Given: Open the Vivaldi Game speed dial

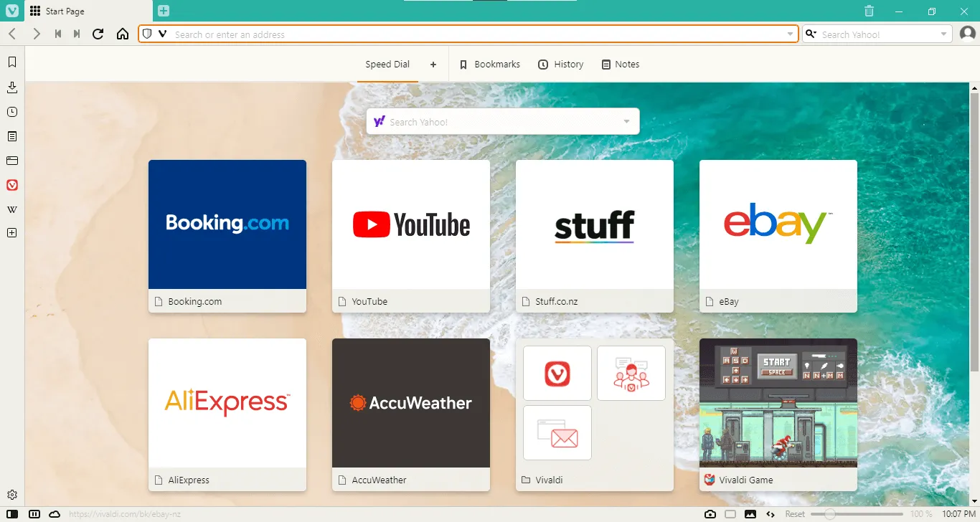Looking at the screenshot, I should [x=778, y=414].
